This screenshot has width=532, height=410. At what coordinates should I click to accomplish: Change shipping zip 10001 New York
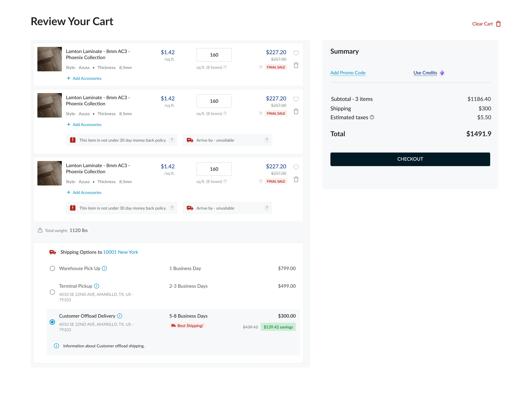(x=121, y=252)
